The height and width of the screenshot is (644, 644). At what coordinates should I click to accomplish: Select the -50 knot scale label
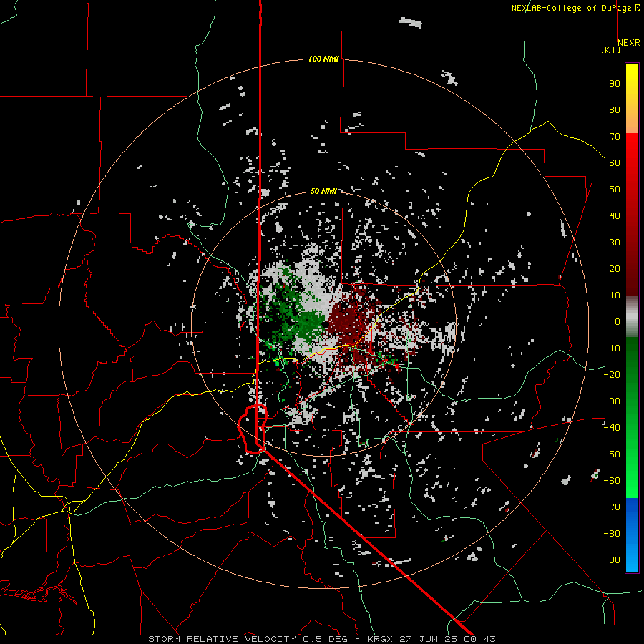[612, 454]
